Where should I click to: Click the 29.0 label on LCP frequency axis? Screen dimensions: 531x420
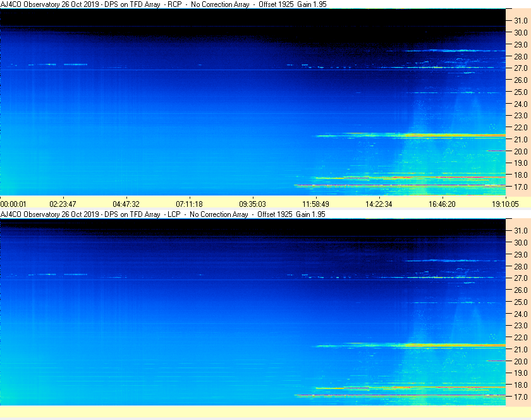[521, 254]
